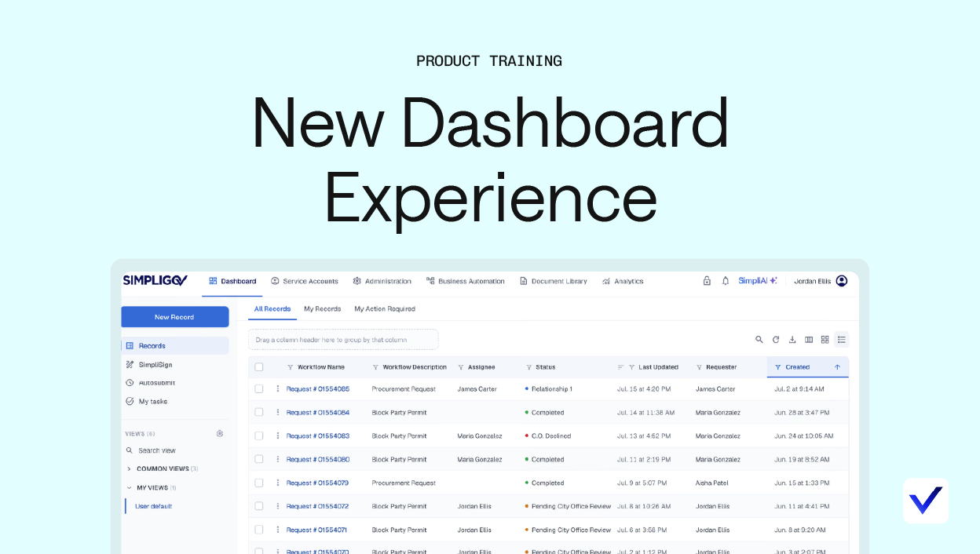Filter the Workflow Description column
This screenshot has width=980, height=554.
pos(375,367)
